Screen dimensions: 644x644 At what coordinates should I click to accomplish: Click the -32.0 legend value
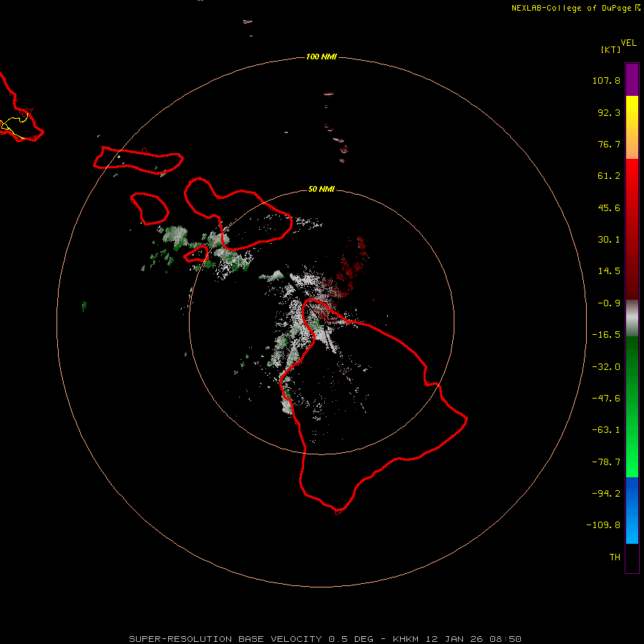pyautogui.click(x=606, y=367)
